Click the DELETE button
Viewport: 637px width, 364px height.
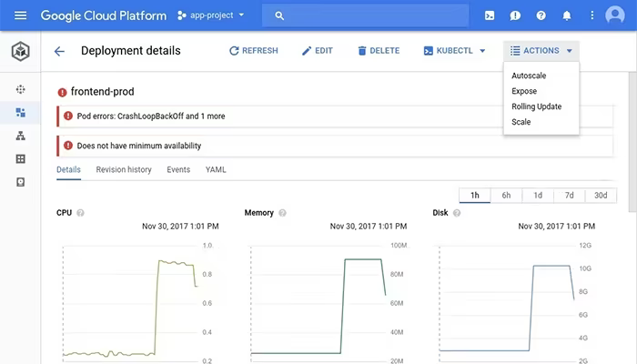379,51
